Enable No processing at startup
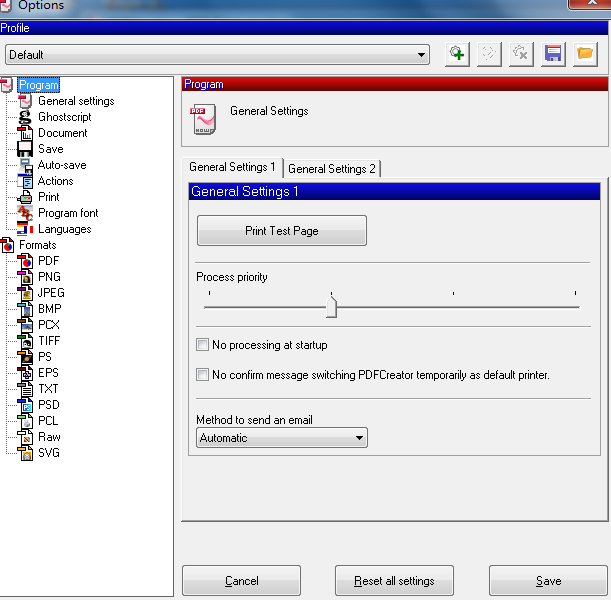This screenshot has height=600, width=611. coord(204,345)
